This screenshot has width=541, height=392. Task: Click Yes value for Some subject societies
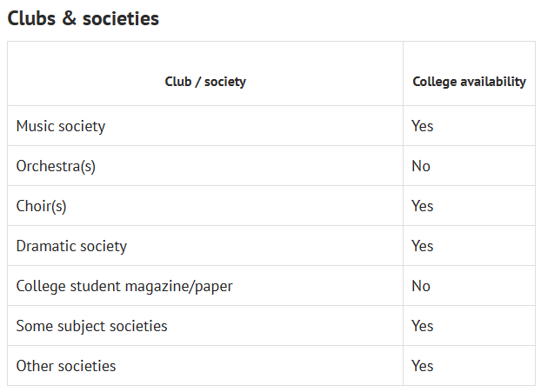(423, 326)
